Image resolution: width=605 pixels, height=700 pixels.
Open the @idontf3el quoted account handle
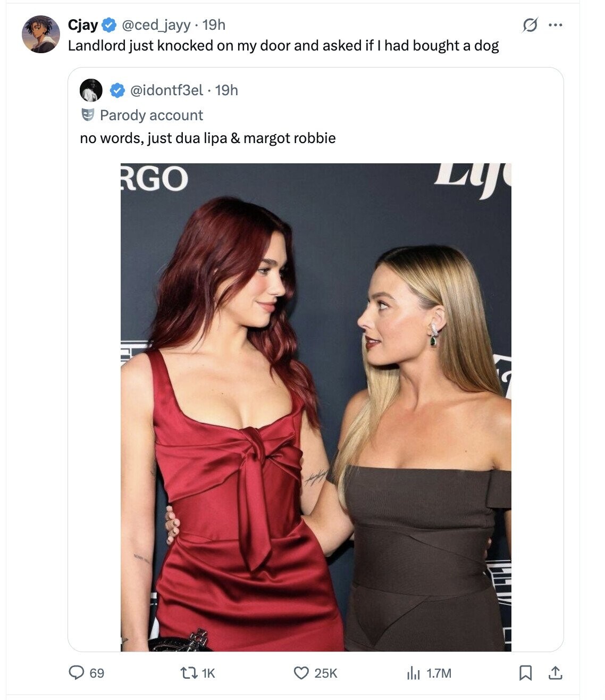pos(166,90)
